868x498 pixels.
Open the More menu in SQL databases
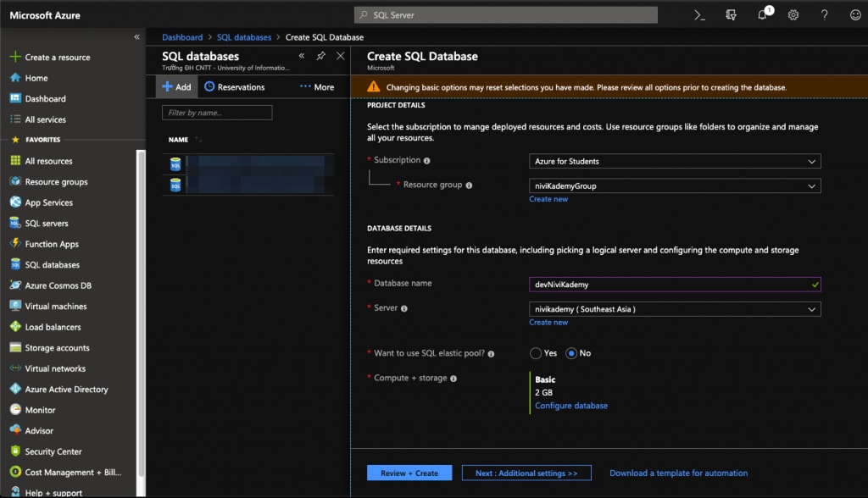[317, 87]
